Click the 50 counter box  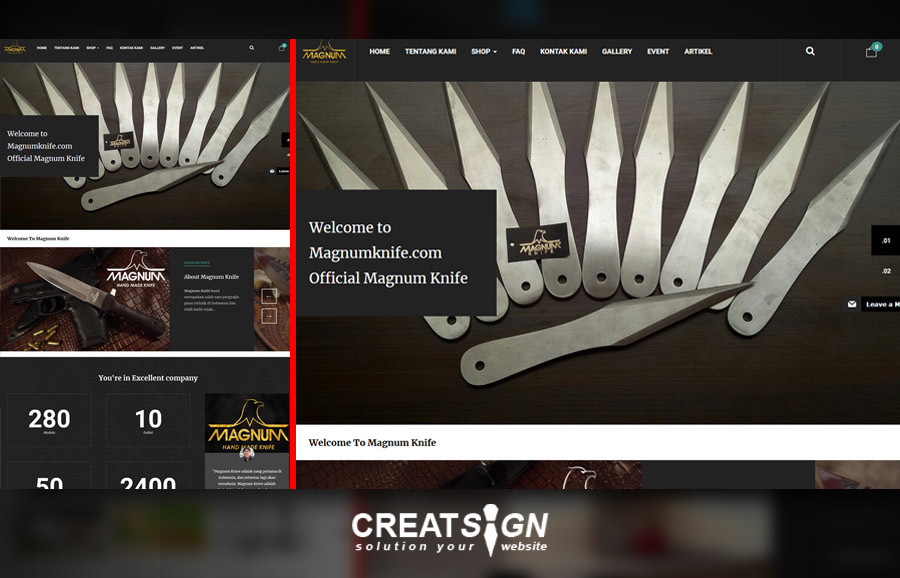[49, 475]
